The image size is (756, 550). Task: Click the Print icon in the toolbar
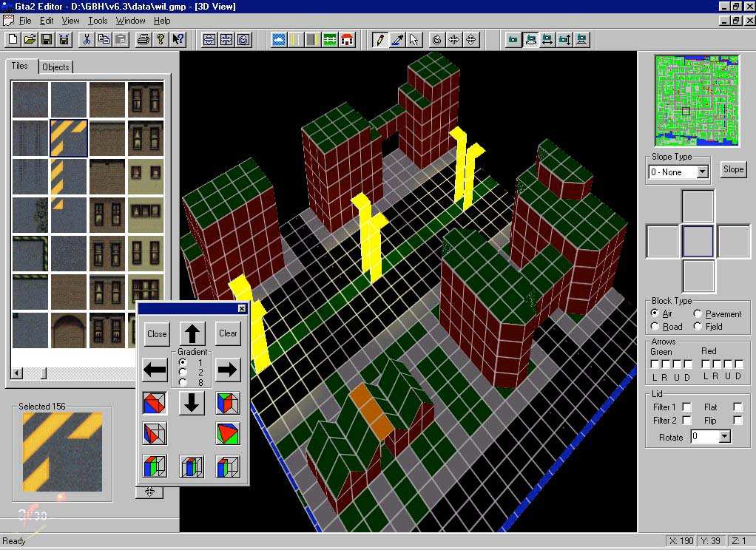(x=144, y=39)
